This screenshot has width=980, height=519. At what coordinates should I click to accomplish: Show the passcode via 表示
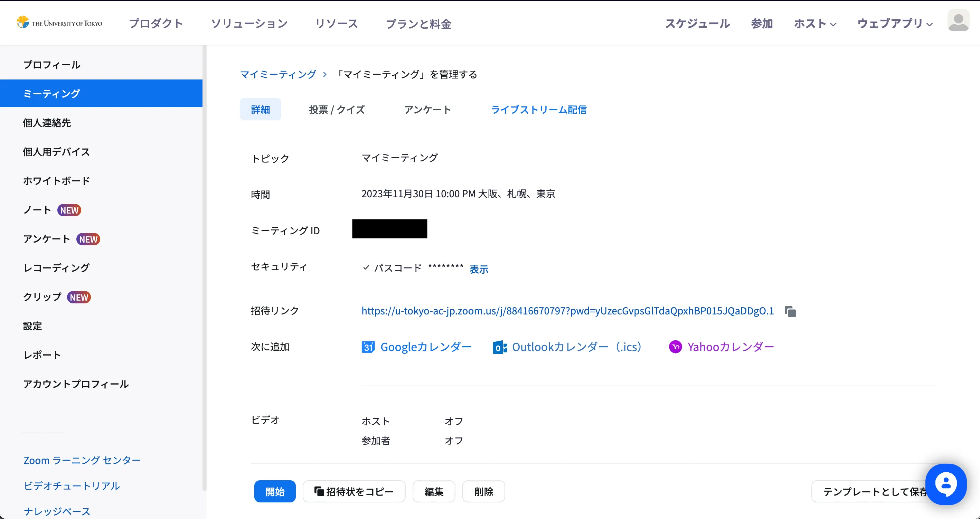[479, 270]
